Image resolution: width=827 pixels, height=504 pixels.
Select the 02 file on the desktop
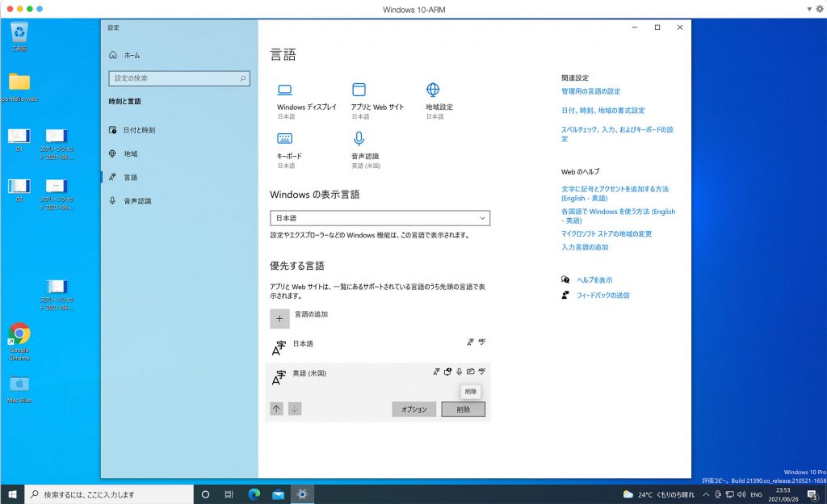point(19,191)
